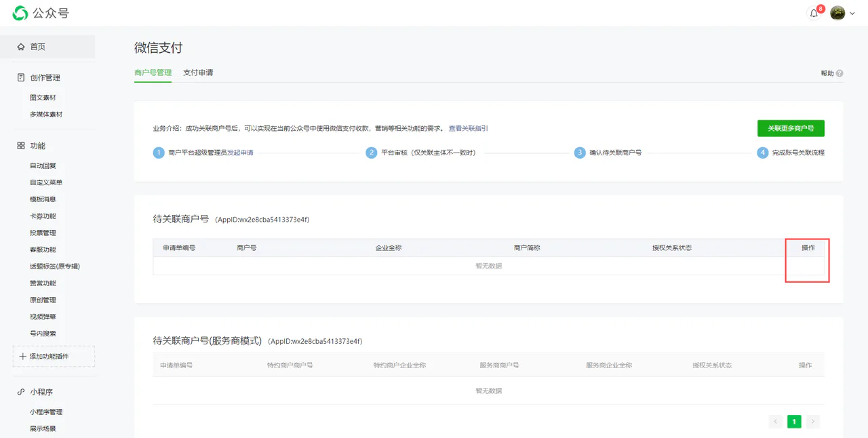Open 视频弹幕 in sidebar
868x438 pixels.
coord(43,317)
